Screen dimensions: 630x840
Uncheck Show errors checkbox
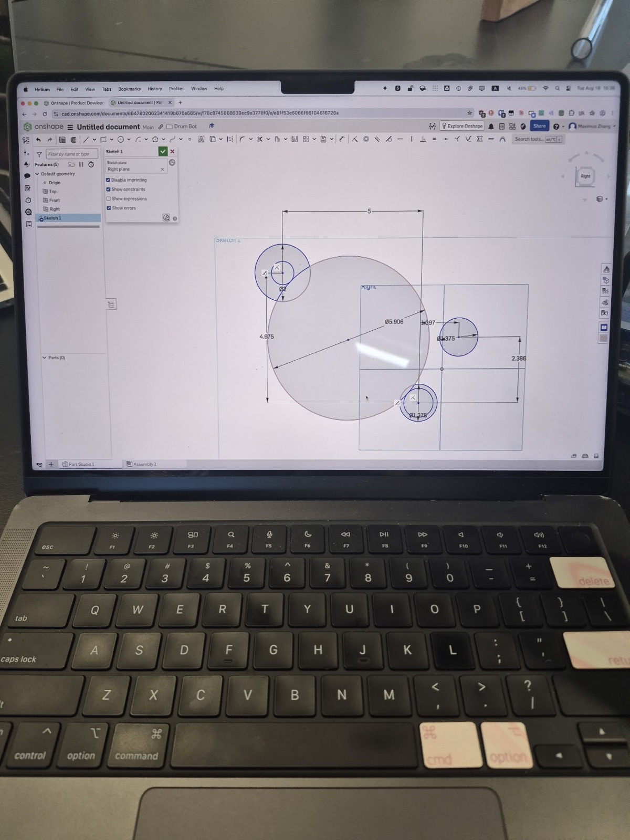click(x=108, y=208)
